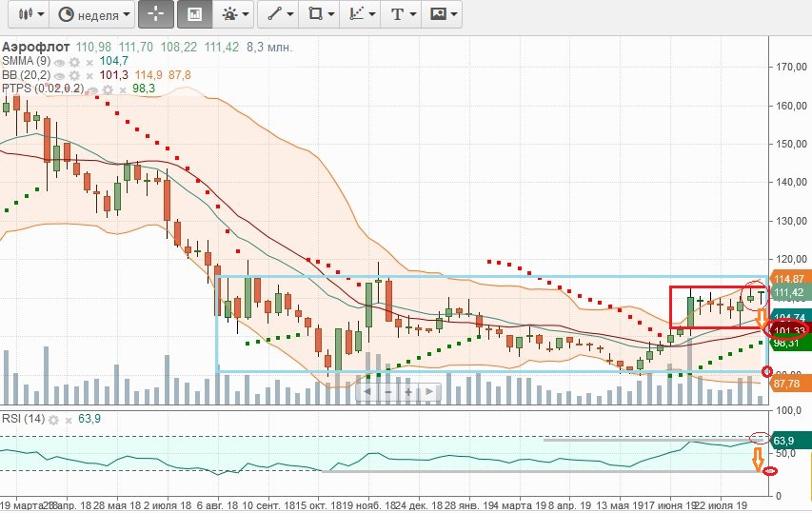Open the indicators menu with sun icon

[233, 14]
